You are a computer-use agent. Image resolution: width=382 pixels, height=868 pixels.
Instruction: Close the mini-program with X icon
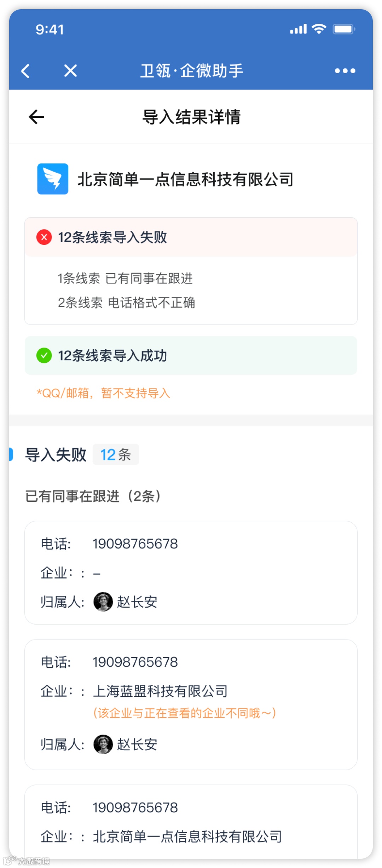(x=70, y=71)
